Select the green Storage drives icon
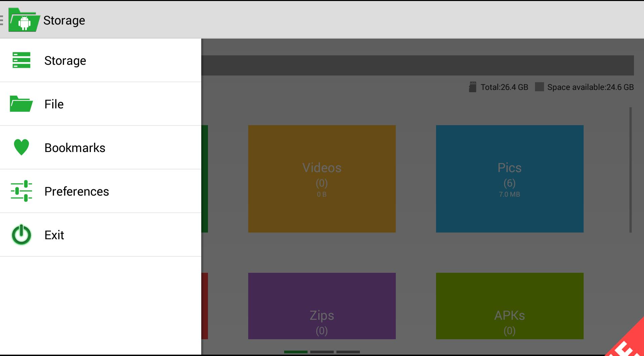 (x=21, y=60)
